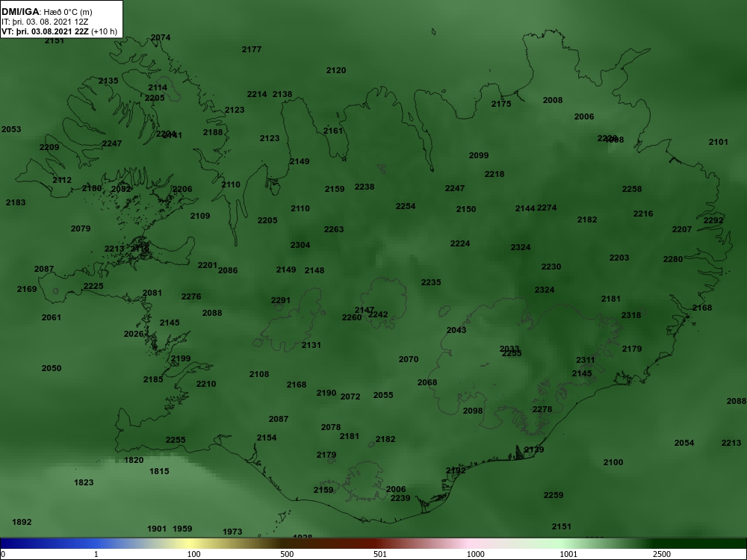747x560 pixels.
Task: Click the yellow segment near legend label 100
Action: [190, 544]
